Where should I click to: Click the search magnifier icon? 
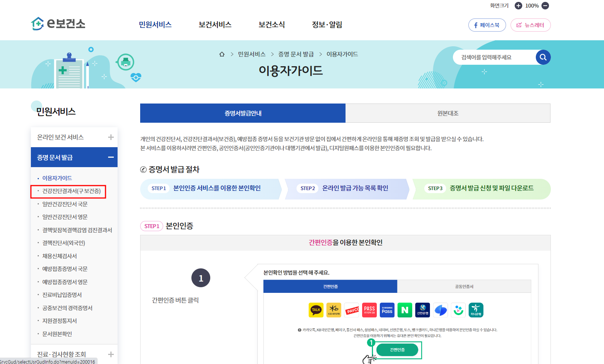543,57
